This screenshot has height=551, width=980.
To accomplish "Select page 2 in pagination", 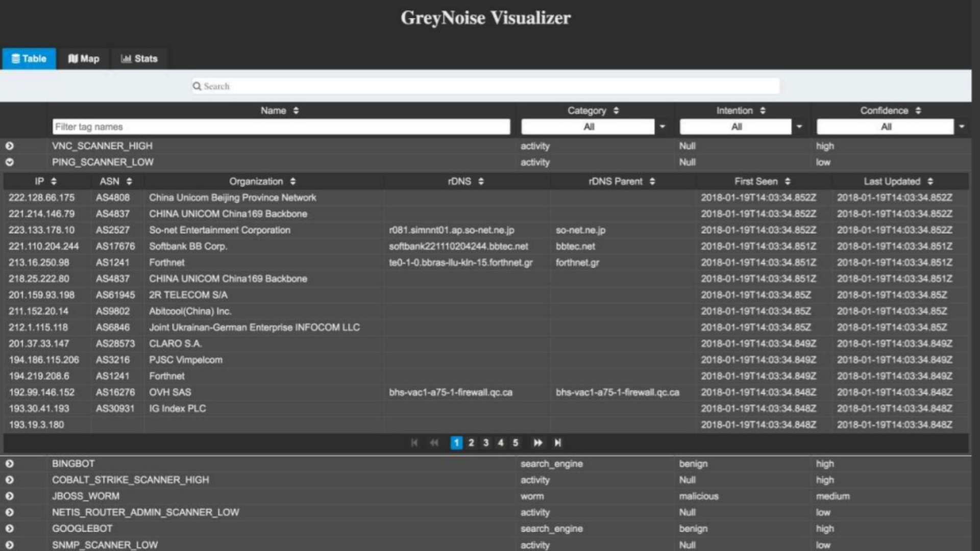I will (x=471, y=443).
